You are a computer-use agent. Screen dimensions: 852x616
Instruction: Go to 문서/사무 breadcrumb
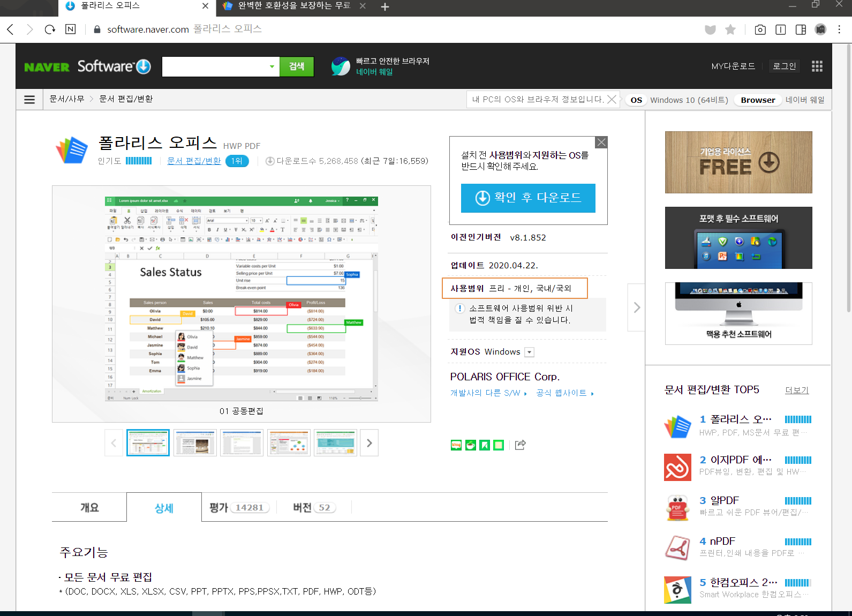click(x=67, y=99)
